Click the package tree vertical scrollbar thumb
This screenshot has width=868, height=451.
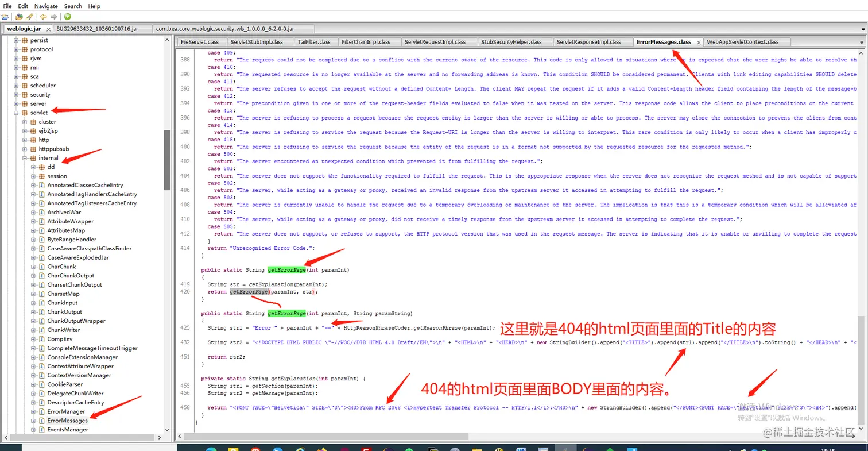(x=167, y=160)
